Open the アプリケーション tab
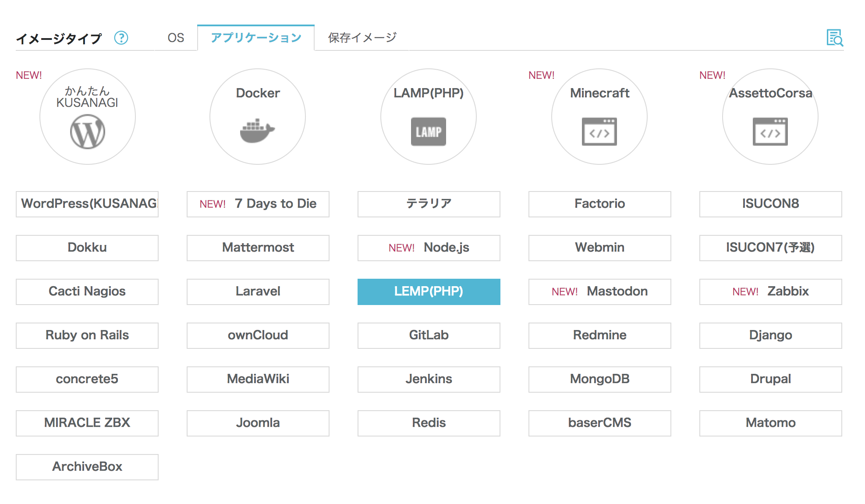This screenshot has height=504, width=865. point(256,38)
